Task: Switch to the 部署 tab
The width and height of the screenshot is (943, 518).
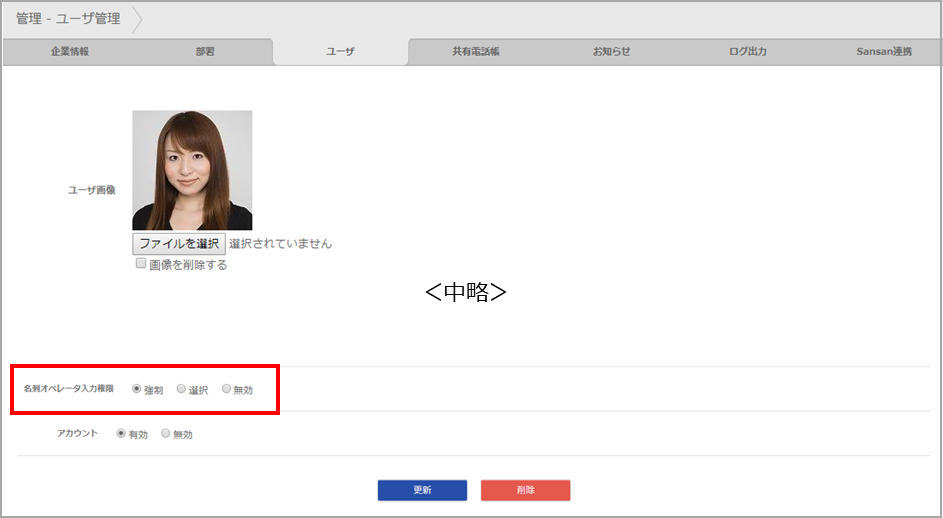Action: [x=205, y=51]
